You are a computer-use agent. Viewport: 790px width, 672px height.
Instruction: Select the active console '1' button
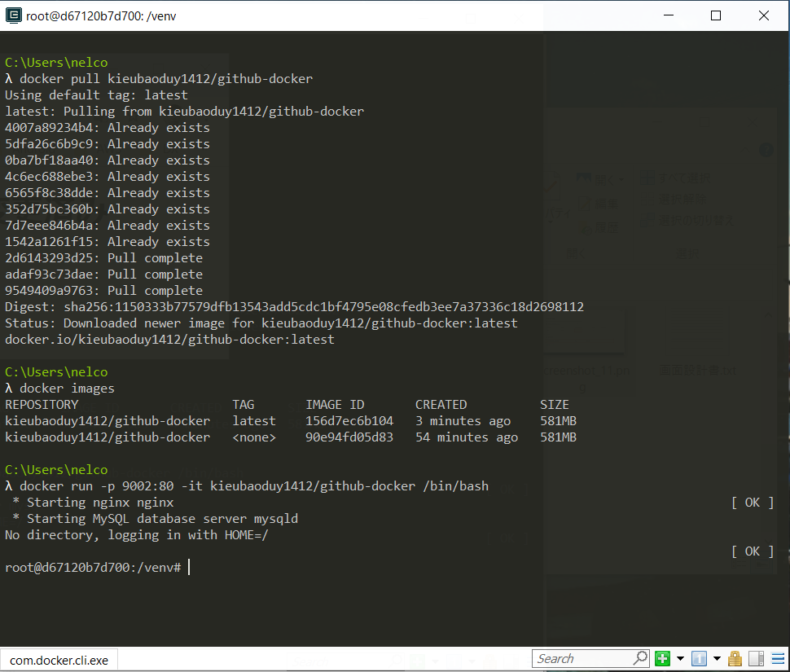pos(699,658)
